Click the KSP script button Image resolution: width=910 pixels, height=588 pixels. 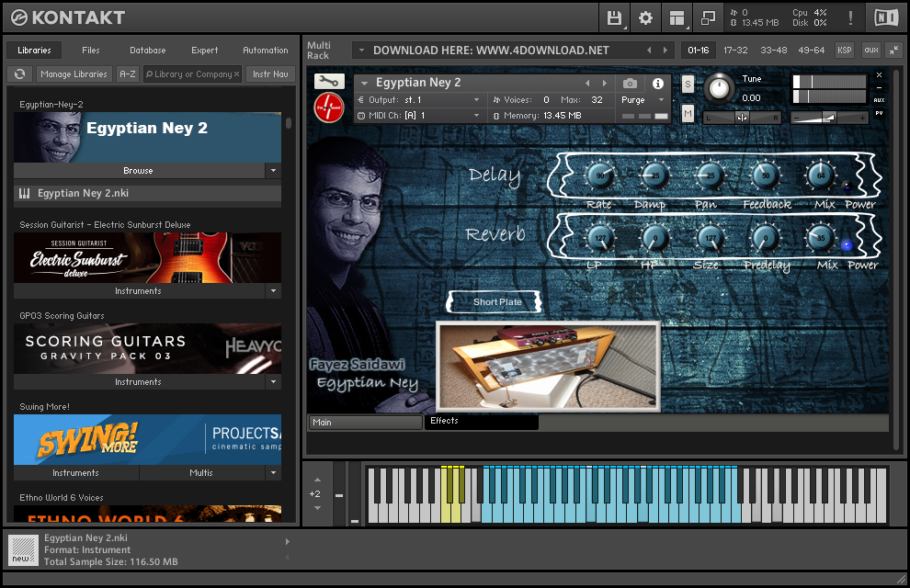(x=845, y=51)
